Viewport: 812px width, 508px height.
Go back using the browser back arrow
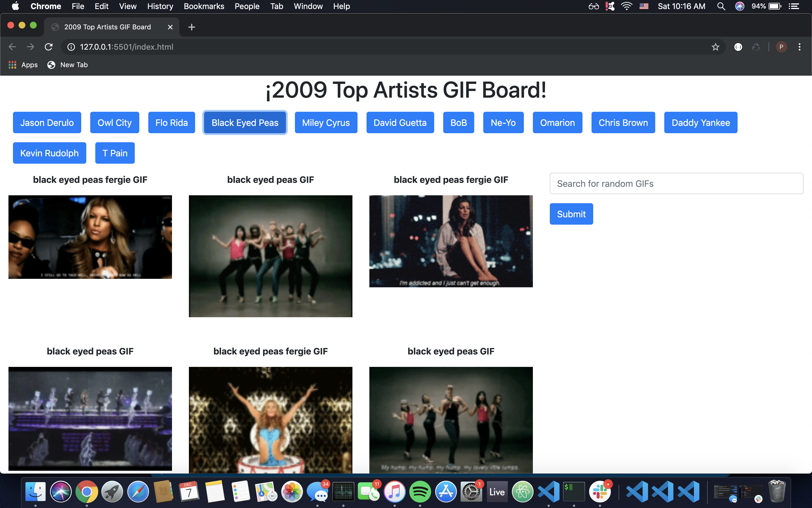click(12, 47)
